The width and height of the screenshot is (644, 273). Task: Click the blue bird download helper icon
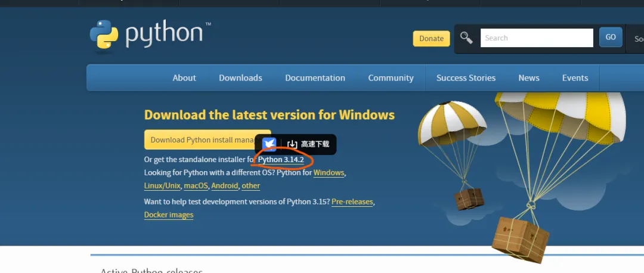pyautogui.click(x=269, y=144)
